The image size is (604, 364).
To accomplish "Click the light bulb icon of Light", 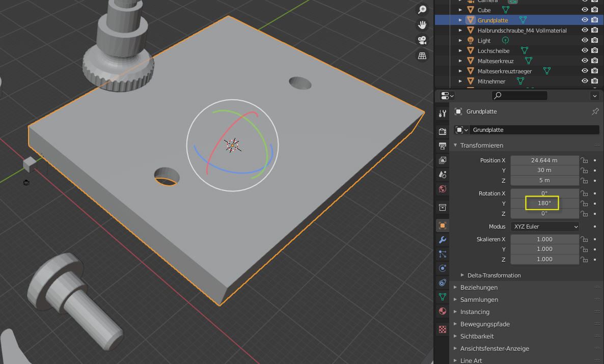I will [471, 40].
